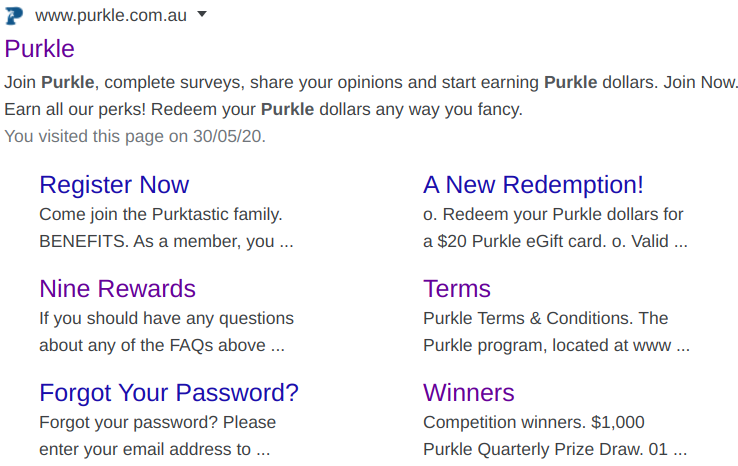The width and height of the screenshot is (738, 466).
Task: Open the A New Redemption! sitelink
Action: coord(533,185)
